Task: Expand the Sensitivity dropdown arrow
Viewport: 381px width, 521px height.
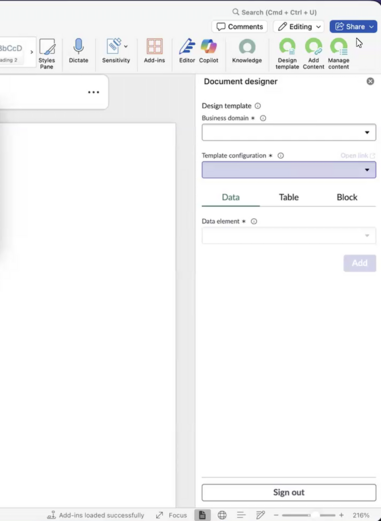Action: pyautogui.click(x=126, y=46)
